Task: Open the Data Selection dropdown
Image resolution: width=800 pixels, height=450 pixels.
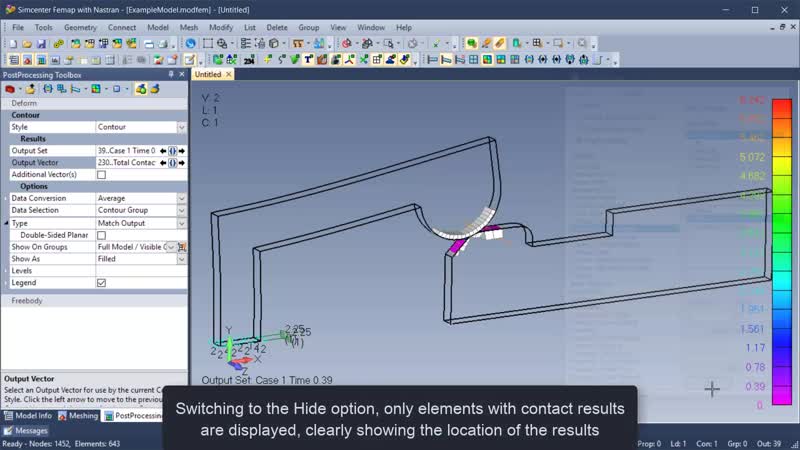Action: point(182,210)
